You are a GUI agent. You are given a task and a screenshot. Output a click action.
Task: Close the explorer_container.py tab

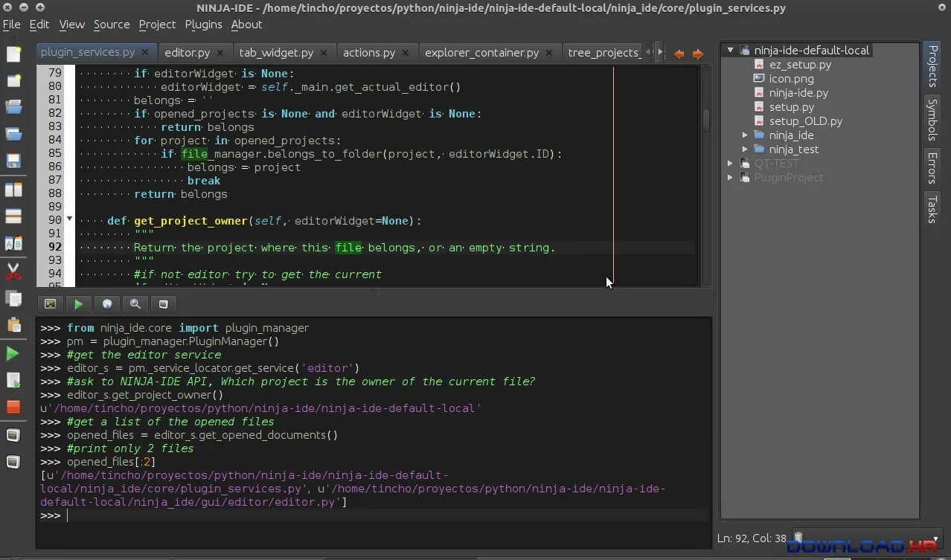point(550,53)
